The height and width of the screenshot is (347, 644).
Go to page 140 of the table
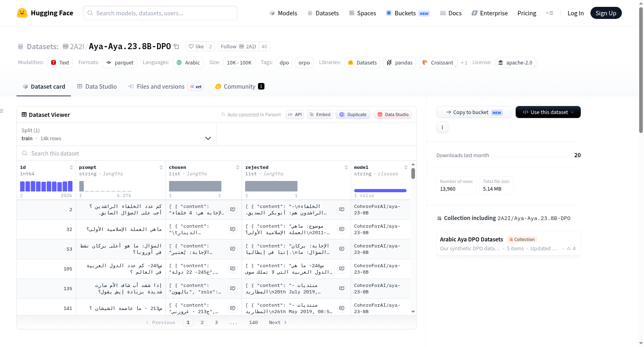point(253,322)
